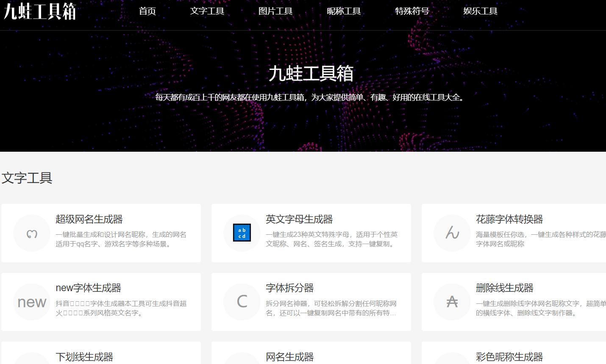Open the 图片工具 navigation menu
The width and height of the screenshot is (606, 364).
click(275, 11)
